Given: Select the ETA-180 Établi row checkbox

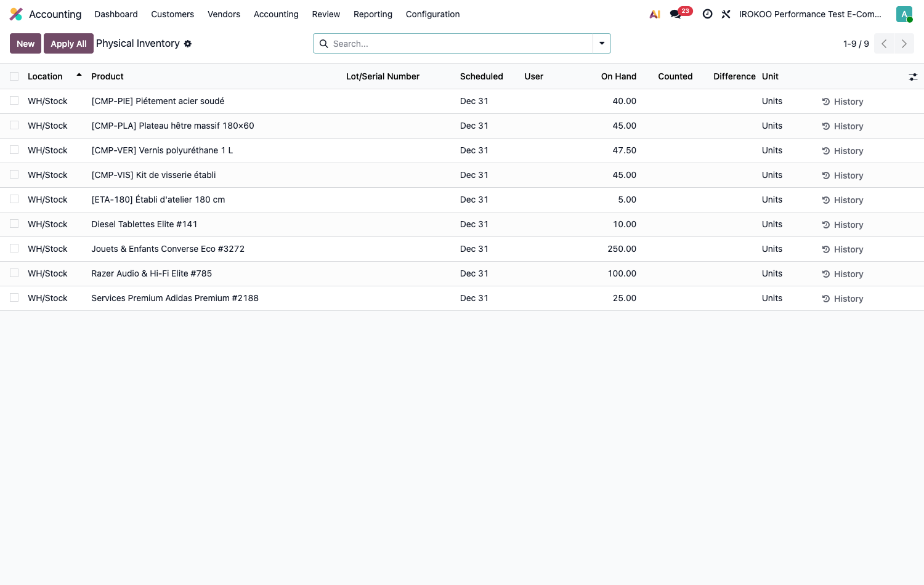Looking at the screenshot, I should pyautogui.click(x=14, y=199).
